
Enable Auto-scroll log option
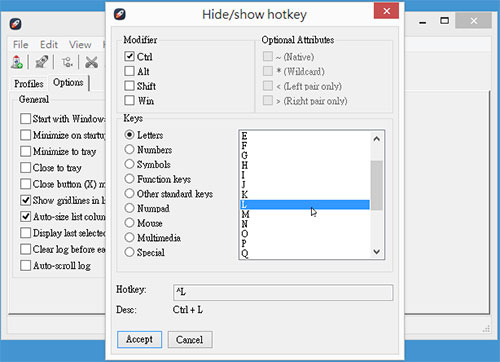(x=25, y=266)
